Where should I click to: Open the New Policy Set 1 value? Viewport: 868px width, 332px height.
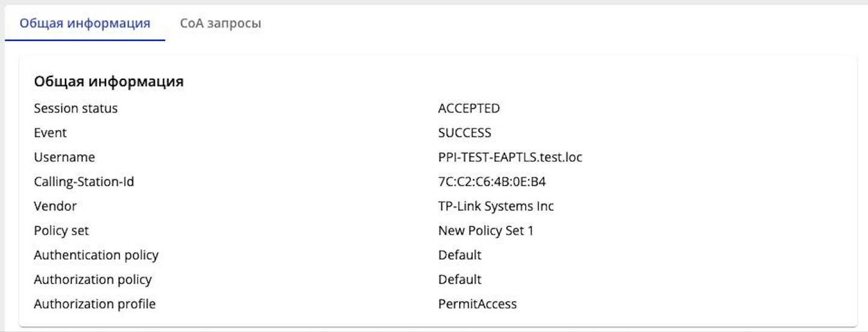coord(486,231)
